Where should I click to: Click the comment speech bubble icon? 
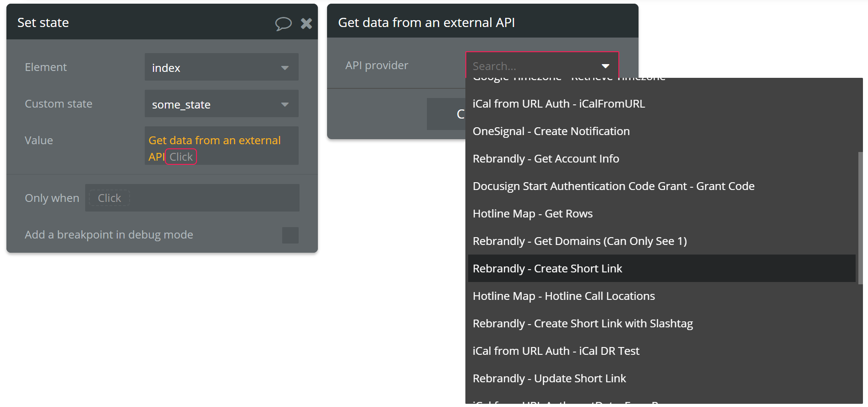click(283, 23)
